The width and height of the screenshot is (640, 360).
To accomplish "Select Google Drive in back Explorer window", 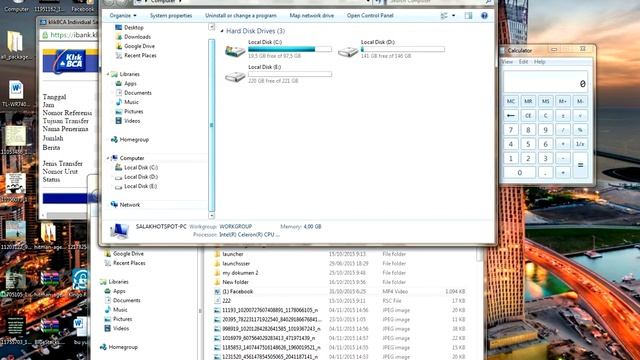I will (124, 253).
